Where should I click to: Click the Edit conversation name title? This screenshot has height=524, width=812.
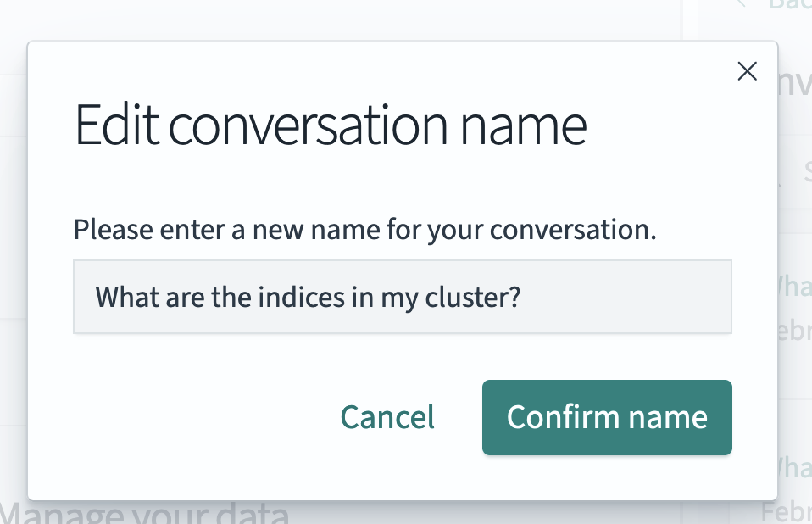click(x=331, y=124)
